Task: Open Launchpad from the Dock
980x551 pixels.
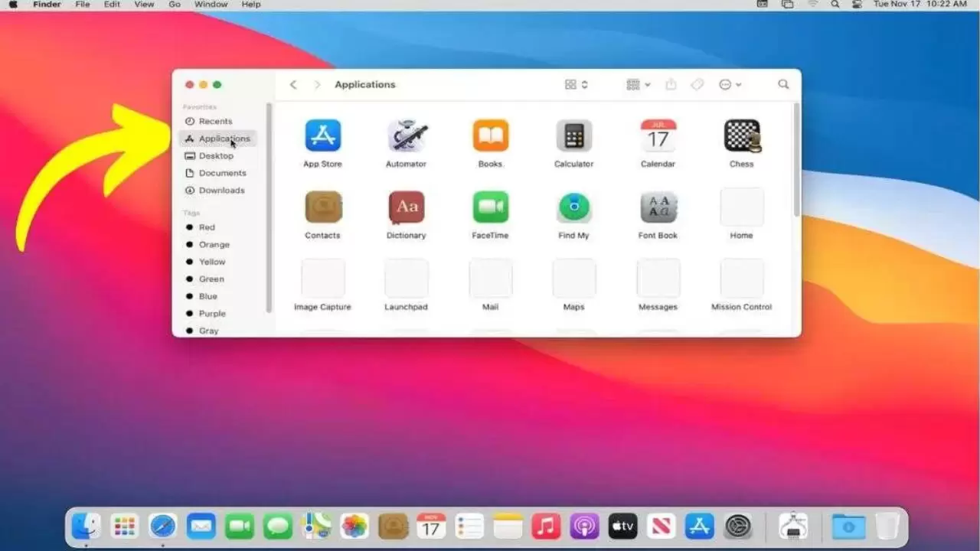Action: tap(124, 527)
